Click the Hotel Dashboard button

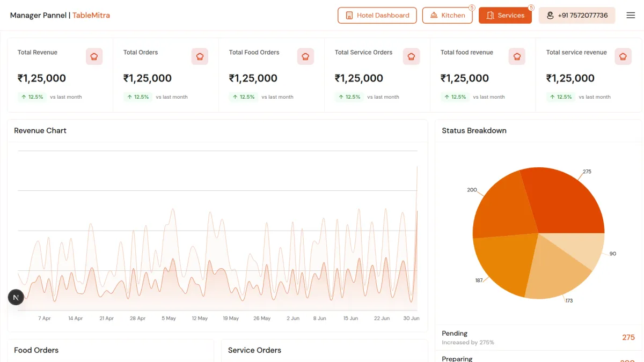(377, 15)
